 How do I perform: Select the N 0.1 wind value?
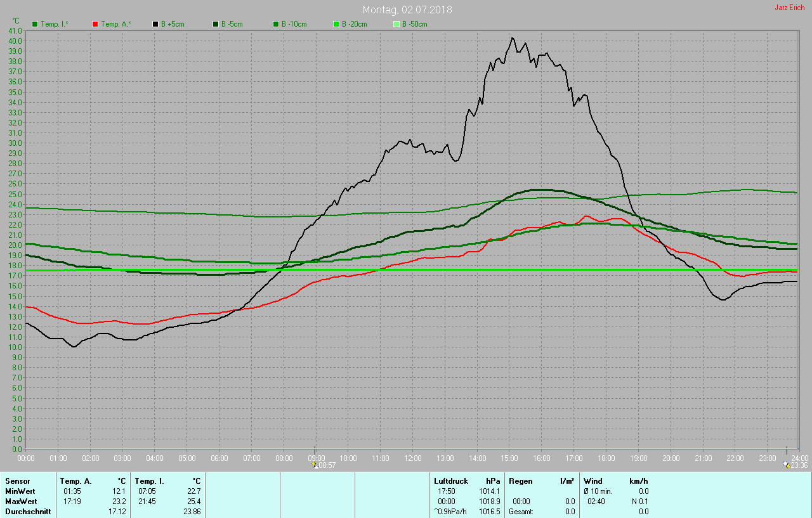[639, 502]
